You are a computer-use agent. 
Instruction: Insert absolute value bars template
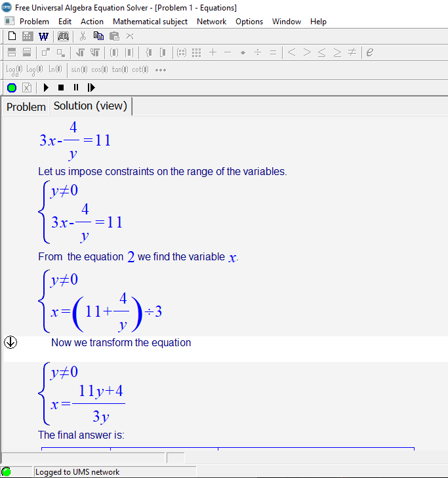click(129, 52)
